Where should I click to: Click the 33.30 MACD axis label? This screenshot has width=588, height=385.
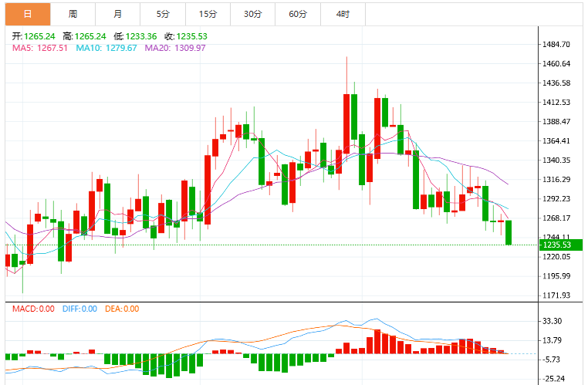click(553, 321)
